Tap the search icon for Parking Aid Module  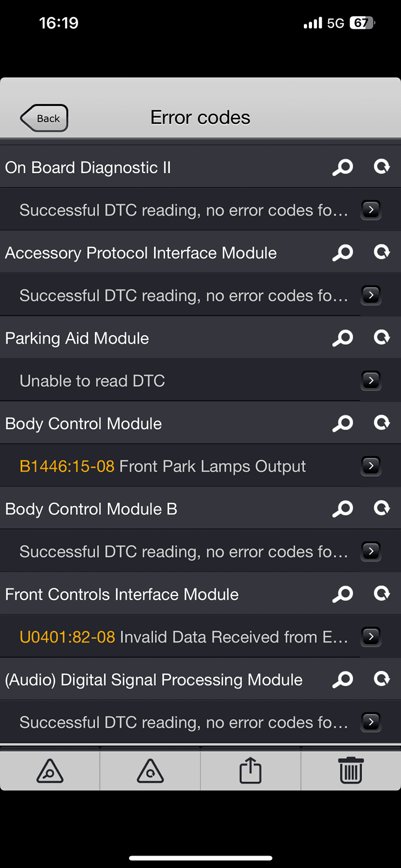click(x=342, y=338)
